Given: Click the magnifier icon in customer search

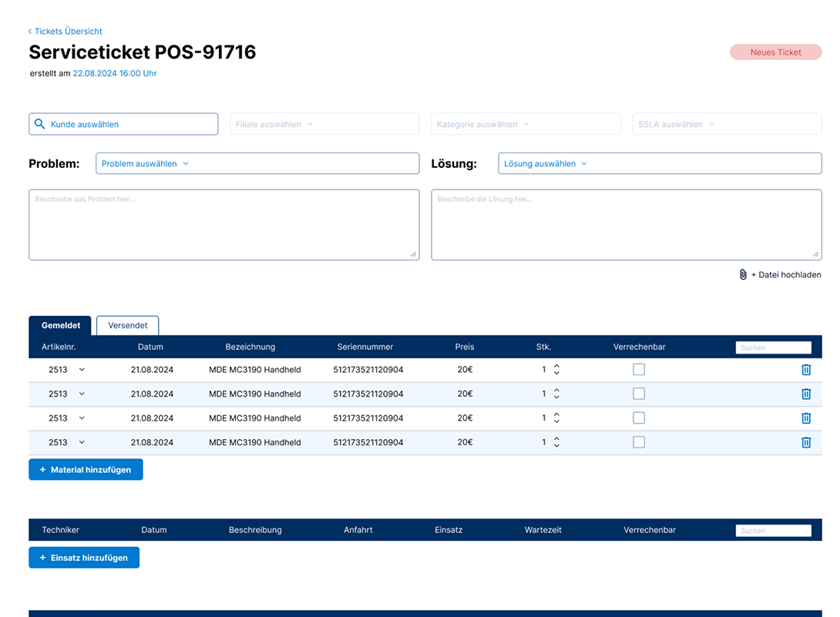Looking at the screenshot, I should pyautogui.click(x=40, y=124).
